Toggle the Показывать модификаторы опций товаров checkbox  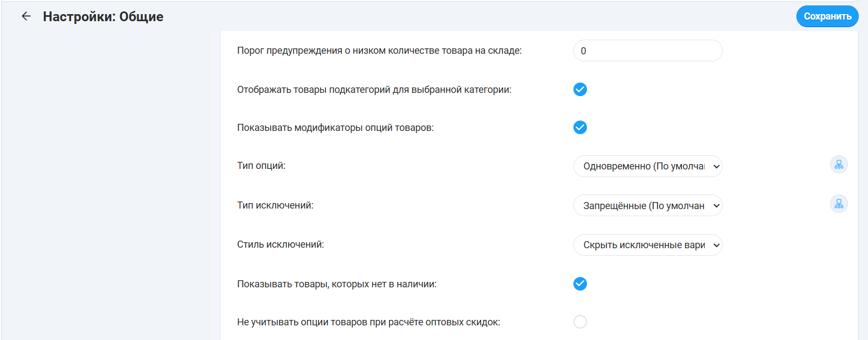click(x=580, y=128)
